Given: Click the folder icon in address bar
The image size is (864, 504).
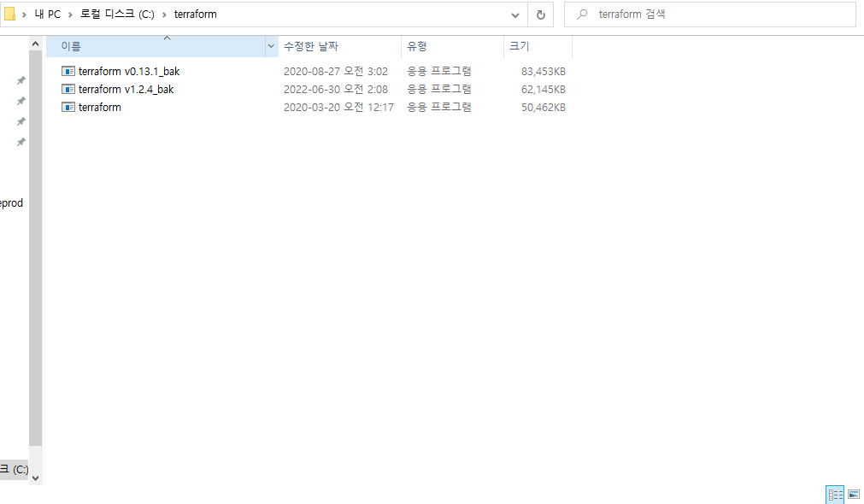Looking at the screenshot, I should [x=9, y=14].
